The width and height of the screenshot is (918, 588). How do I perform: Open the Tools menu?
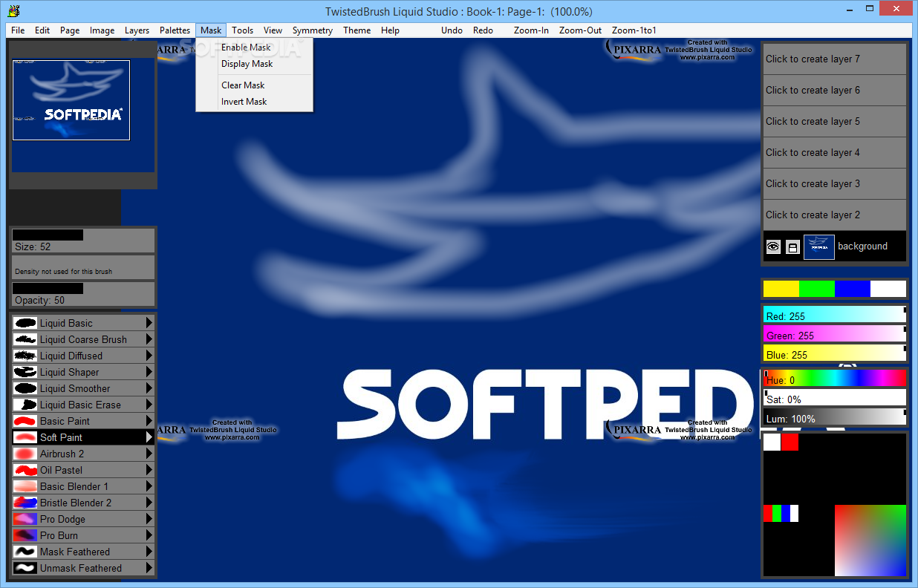(242, 30)
